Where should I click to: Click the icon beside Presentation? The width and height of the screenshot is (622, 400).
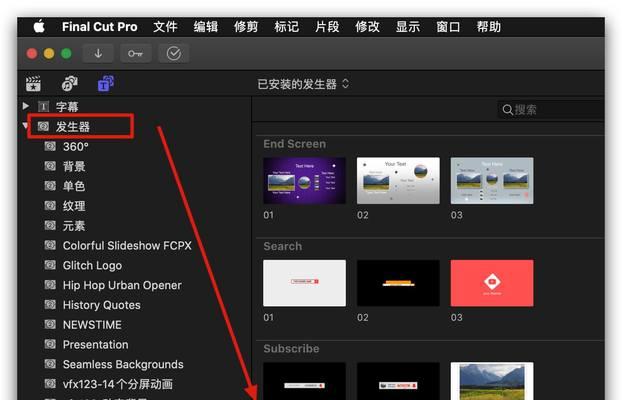click(50, 344)
